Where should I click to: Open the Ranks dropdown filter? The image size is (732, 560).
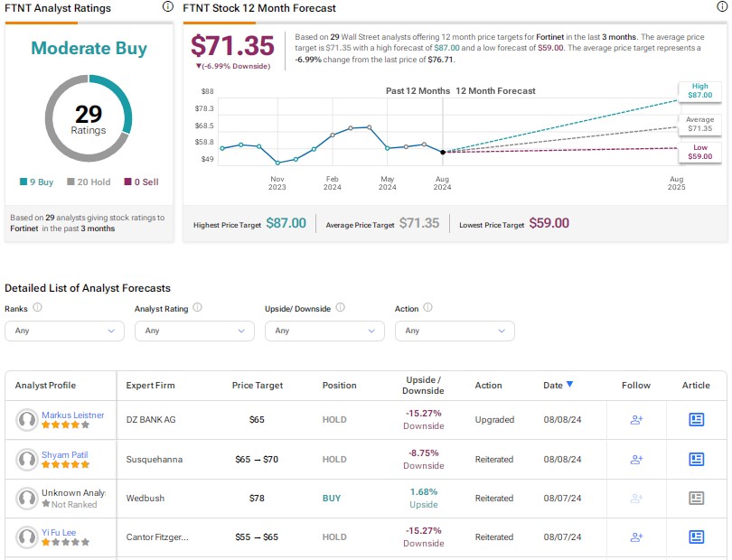point(64,331)
